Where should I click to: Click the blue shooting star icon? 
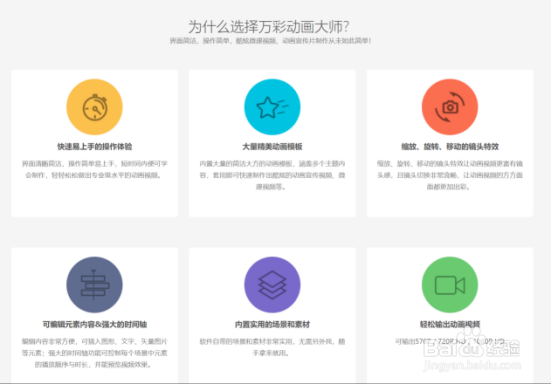coord(272,107)
